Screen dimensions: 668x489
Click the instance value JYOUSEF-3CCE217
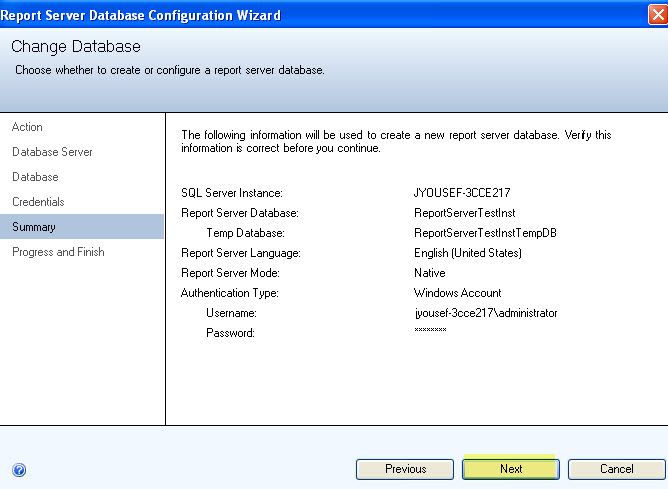[x=462, y=193]
